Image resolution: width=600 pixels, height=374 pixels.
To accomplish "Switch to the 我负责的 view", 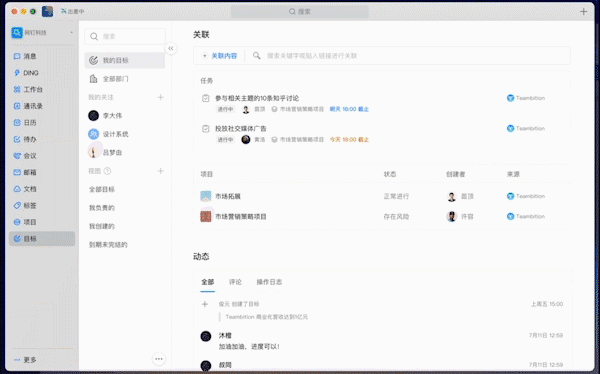I will 102,207.
